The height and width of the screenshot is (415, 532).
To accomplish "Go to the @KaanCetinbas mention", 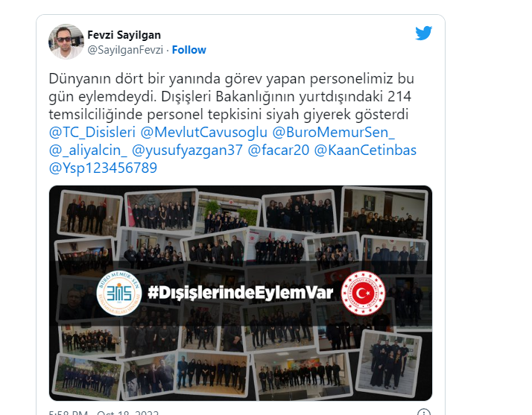I will [x=365, y=151].
